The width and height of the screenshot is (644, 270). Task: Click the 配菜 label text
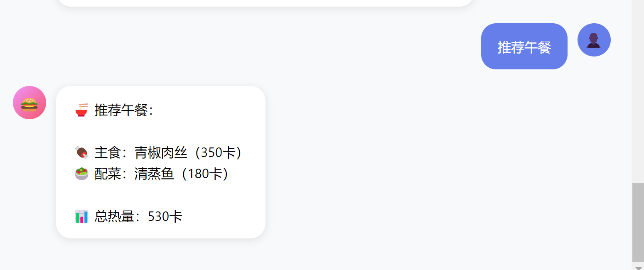[107, 174]
